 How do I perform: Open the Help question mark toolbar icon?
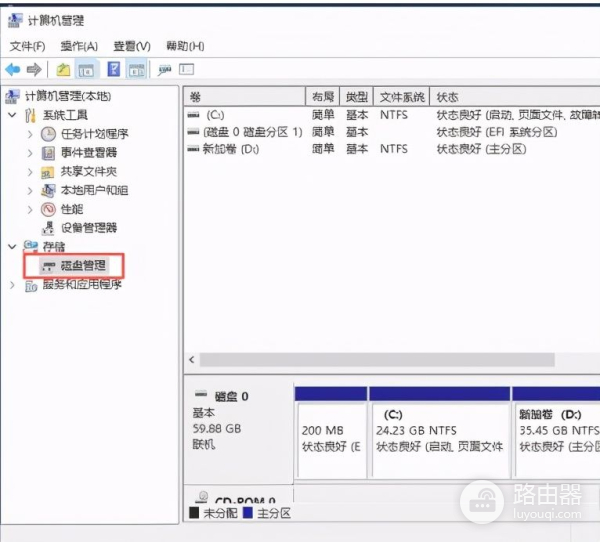pyautogui.click(x=114, y=69)
